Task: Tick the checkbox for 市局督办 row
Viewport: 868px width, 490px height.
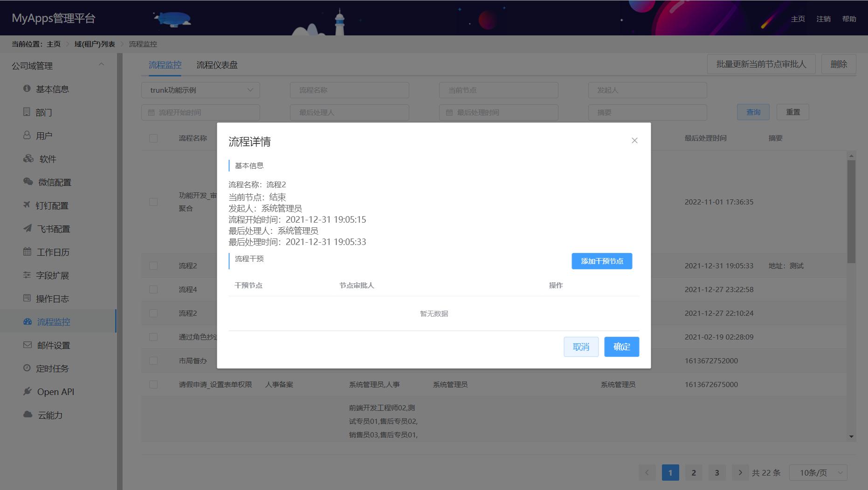Action: (x=153, y=361)
